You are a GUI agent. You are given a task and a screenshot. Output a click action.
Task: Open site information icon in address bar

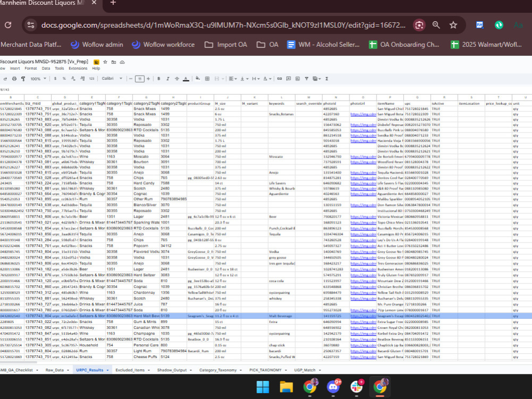(31, 25)
